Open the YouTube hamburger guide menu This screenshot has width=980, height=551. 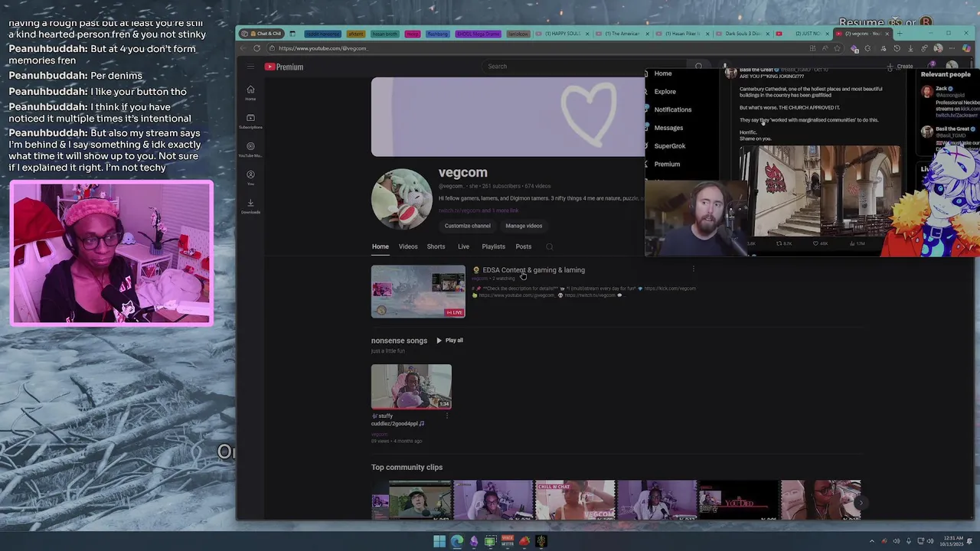pyautogui.click(x=250, y=67)
